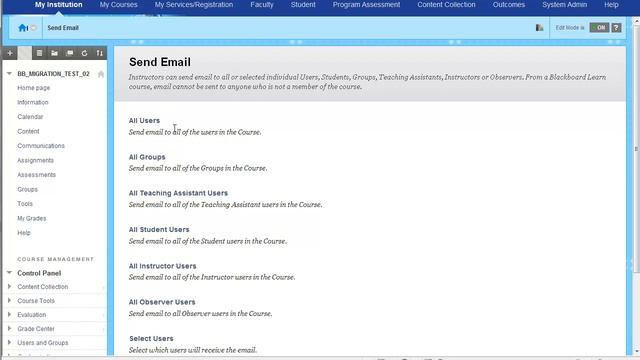Open Assignments in course menu
Screen dimensions: 640x360
point(36,160)
